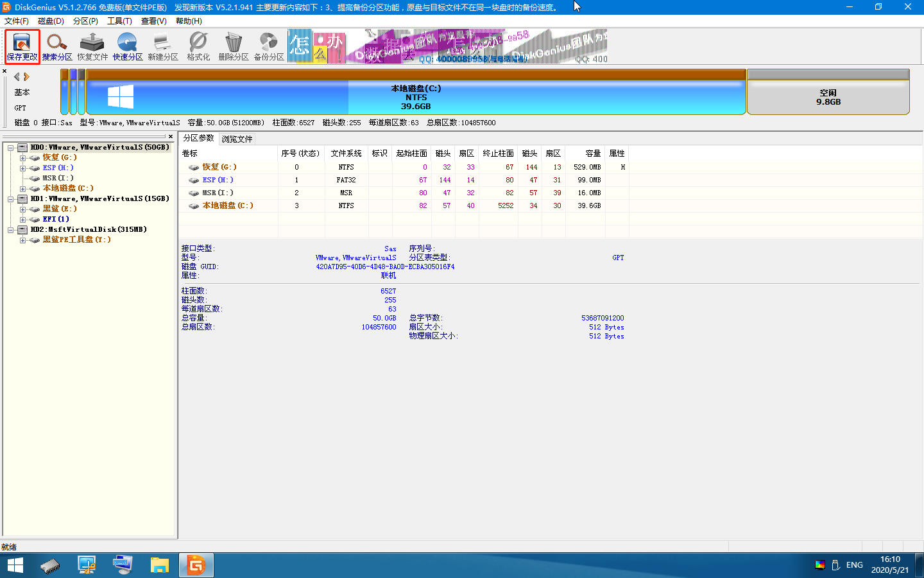This screenshot has width=924, height=578.
Task: Collapse the HD1 VMware 15GB disk node
Action: point(11,199)
